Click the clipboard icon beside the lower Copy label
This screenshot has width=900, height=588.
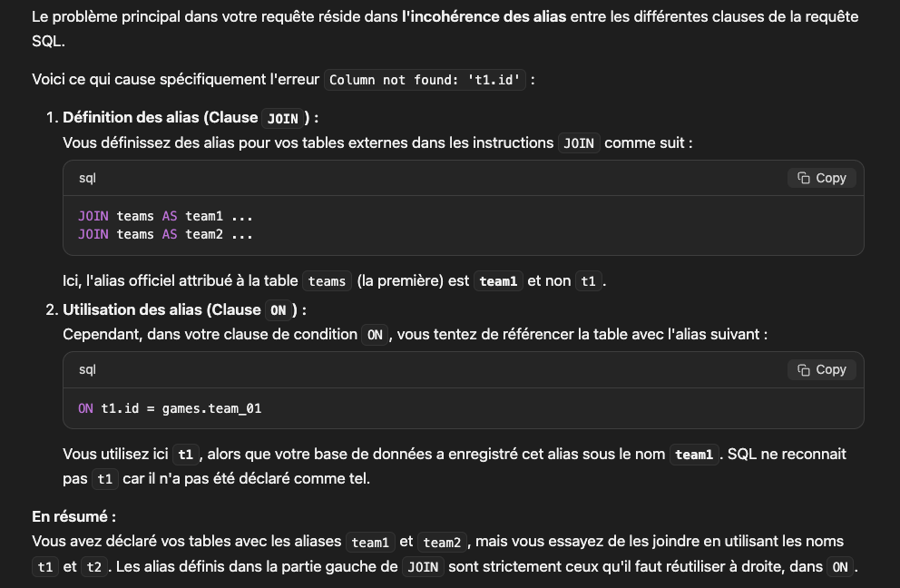802,369
